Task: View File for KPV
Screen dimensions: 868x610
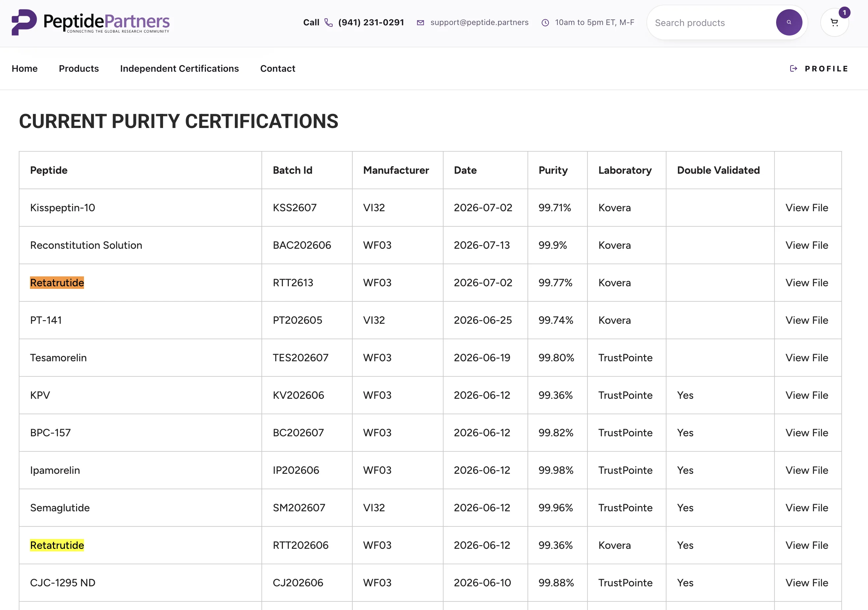Action: point(806,395)
